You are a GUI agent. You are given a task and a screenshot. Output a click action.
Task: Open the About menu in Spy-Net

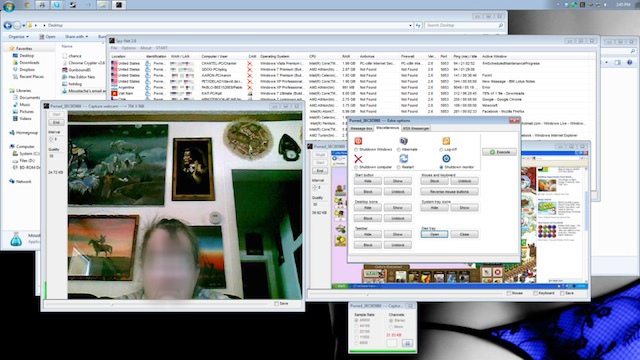(146, 48)
